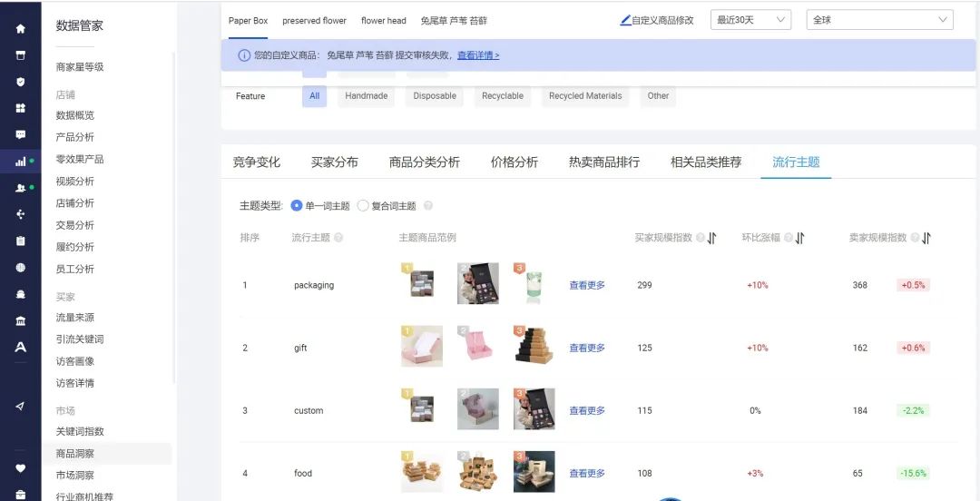Click pencil icon beside 自定义商品修改
The height and width of the screenshot is (501, 980).
(625, 20)
